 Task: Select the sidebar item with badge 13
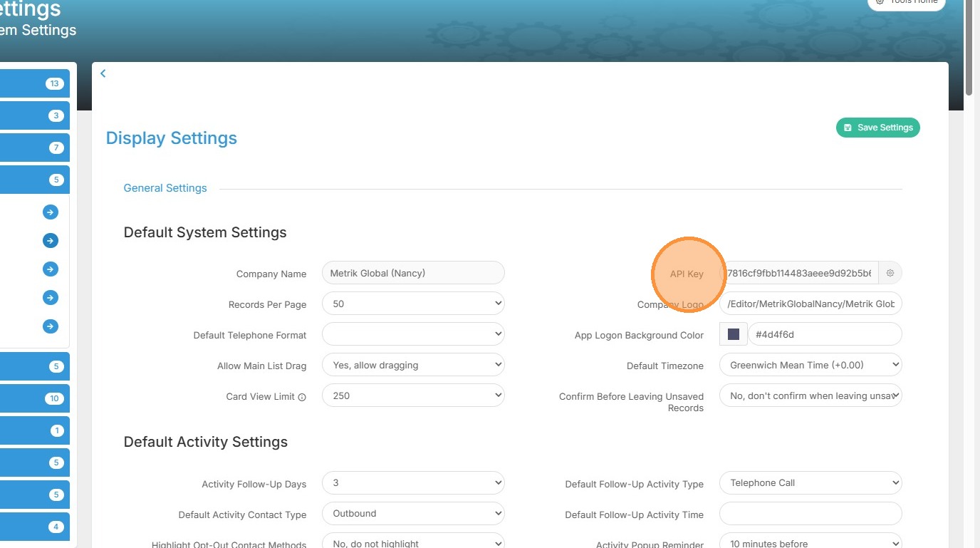(x=34, y=83)
